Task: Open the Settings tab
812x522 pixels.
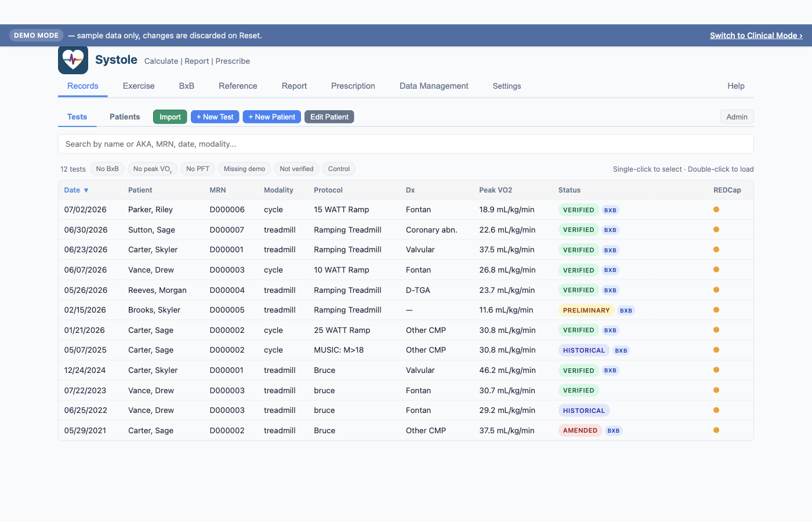Action: (x=507, y=86)
